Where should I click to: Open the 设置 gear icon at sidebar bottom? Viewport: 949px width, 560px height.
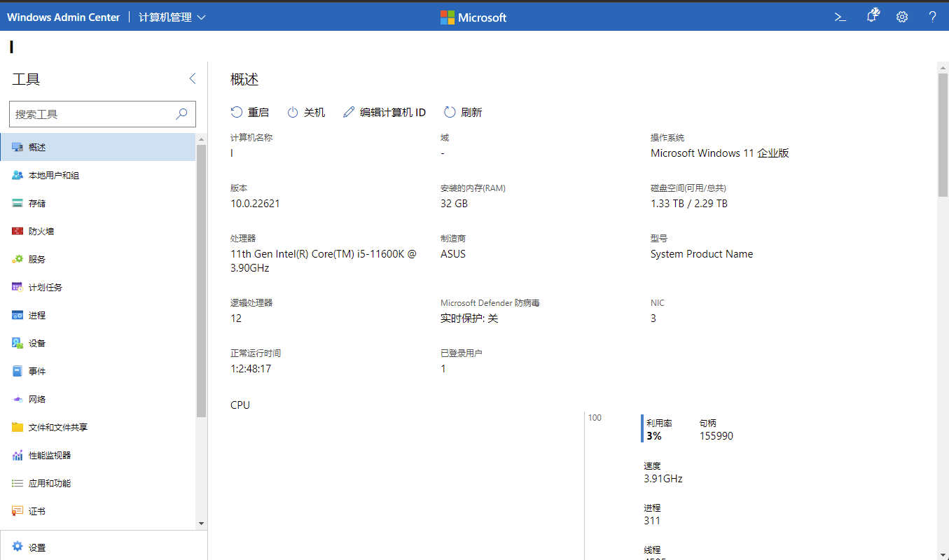tap(18, 547)
